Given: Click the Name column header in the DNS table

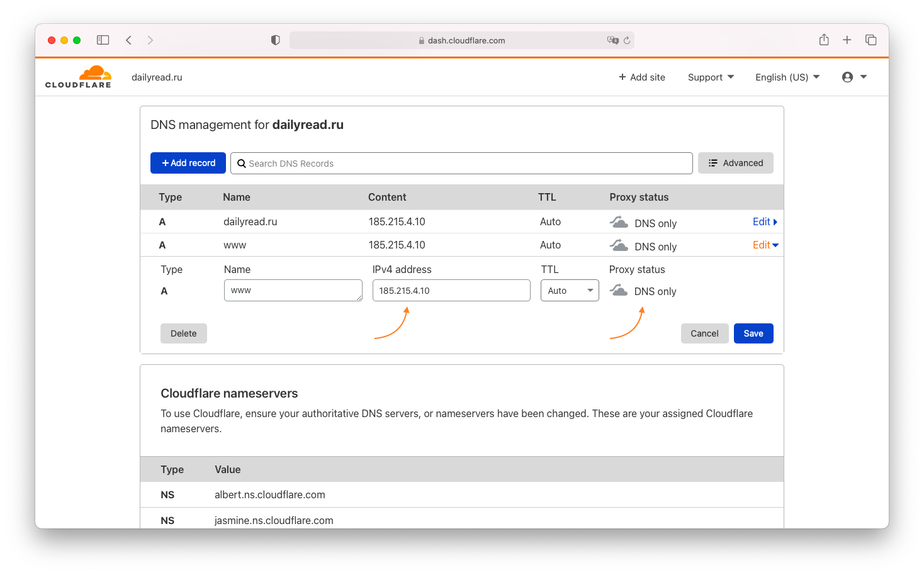Looking at the screenshot, I should [237, 197].
